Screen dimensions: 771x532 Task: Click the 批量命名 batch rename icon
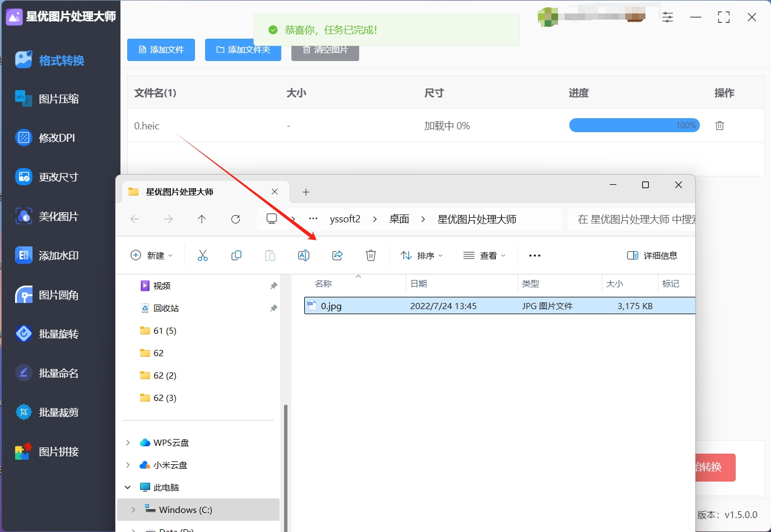pyautogui.click(x=24, y=373)
